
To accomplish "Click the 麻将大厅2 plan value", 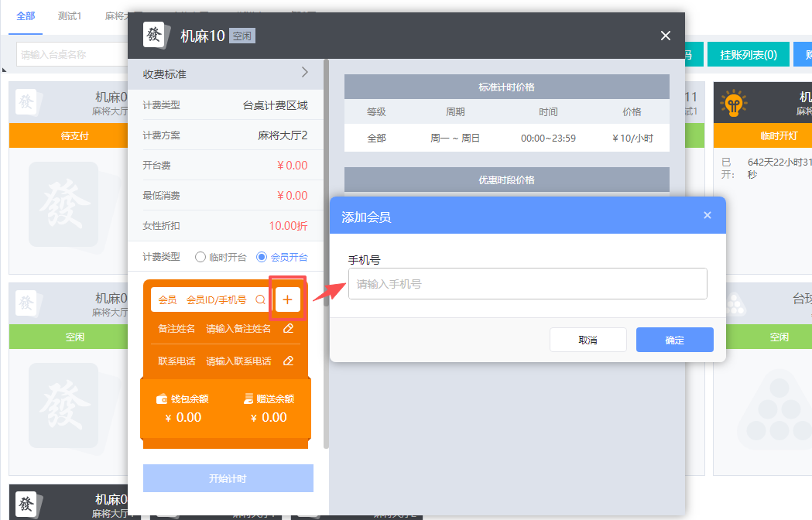I will coord(283,135).
